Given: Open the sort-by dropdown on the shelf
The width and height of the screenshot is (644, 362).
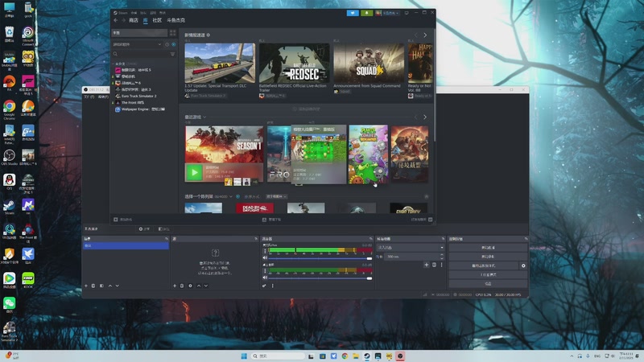Looking at the screenshot, I should [276, 196].
